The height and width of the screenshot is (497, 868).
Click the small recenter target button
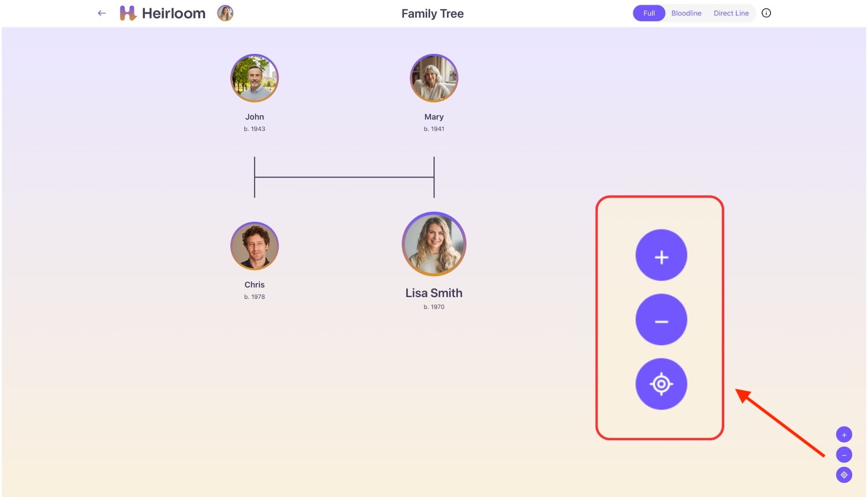click(x=844, y=475)
